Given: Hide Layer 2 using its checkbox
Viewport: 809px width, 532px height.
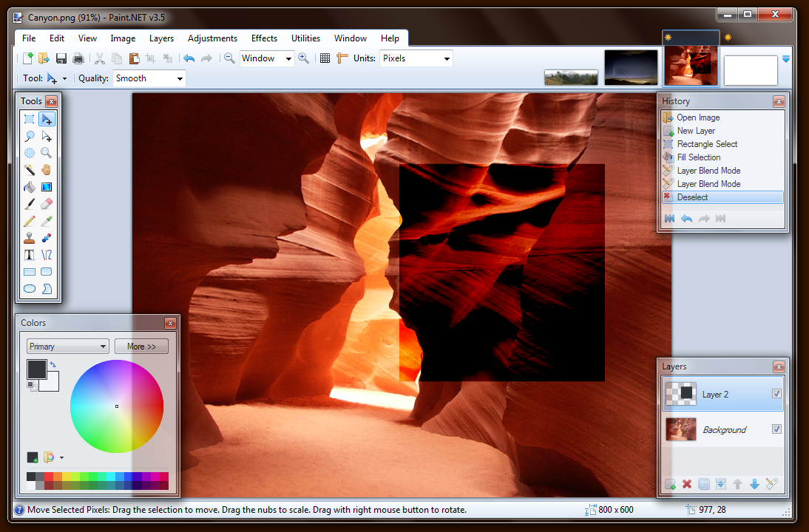Looking at the screenshot, I should [x=776, y=394].
